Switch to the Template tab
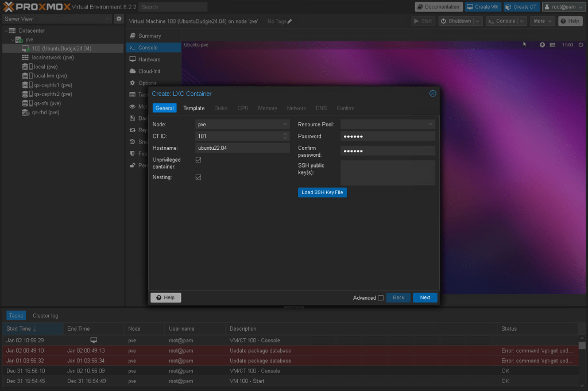 click(194, 108)
